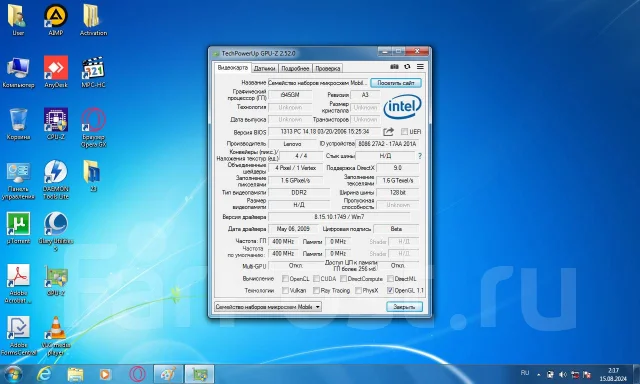Click the Lenovo manufacturer value

click(x=292, y=144)
